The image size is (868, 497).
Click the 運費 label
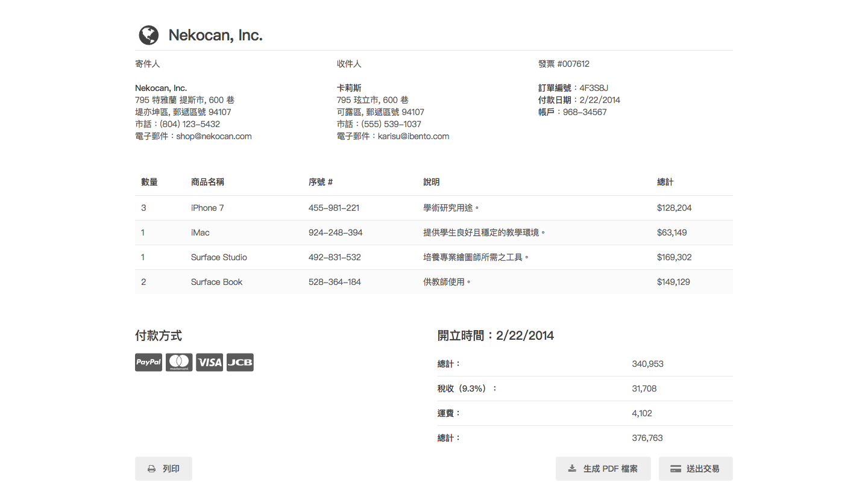click(449, 413)
